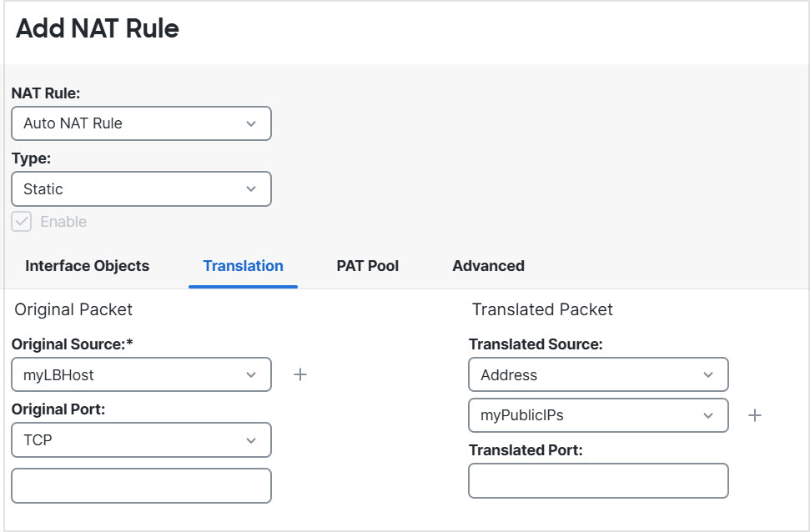Click the Translated Port input field
Screen dimensions: 810x532
coord(598,481)
